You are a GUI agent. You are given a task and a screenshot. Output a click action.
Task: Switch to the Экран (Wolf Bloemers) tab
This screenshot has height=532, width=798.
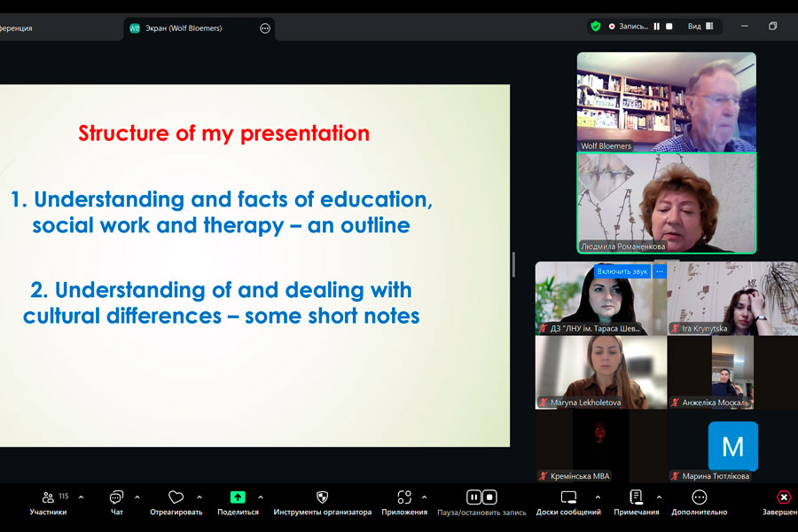[188, 28]
